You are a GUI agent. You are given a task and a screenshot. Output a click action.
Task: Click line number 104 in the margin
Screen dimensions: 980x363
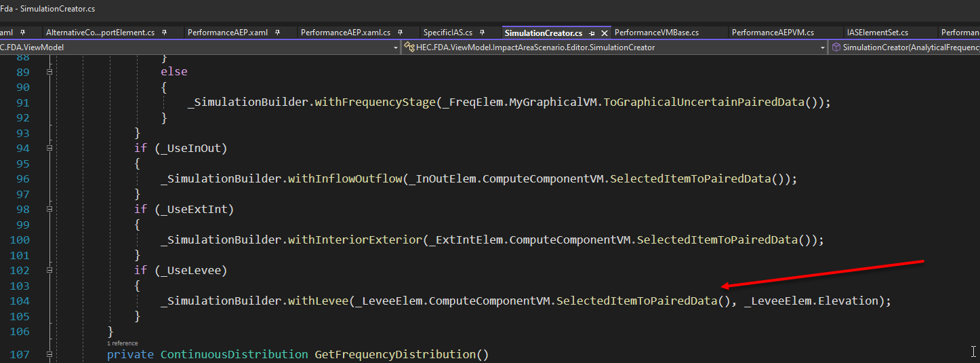(x=20, y=301)
